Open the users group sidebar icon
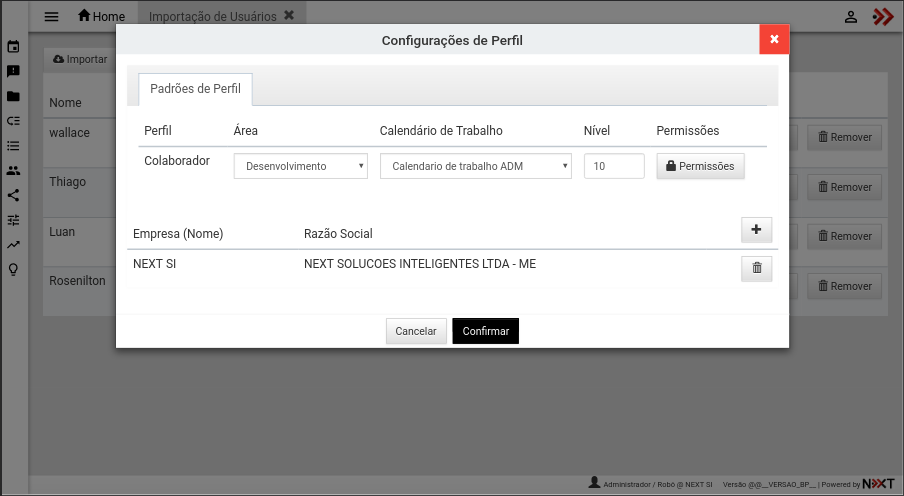The image size is (904, 496). (x=13, y=171)
